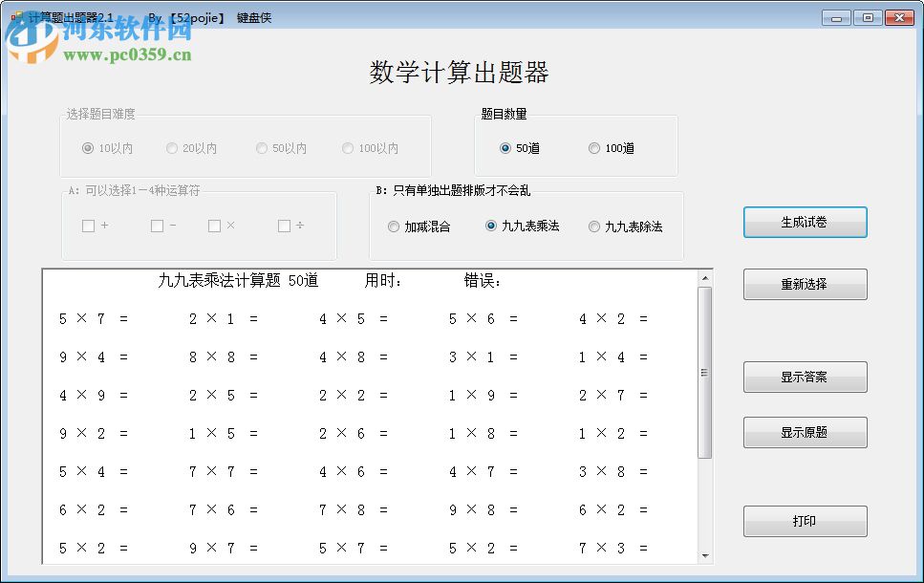Enable the division (÷) operator checkbox
The width and height of the screenshot is (924, 583).
283,226
